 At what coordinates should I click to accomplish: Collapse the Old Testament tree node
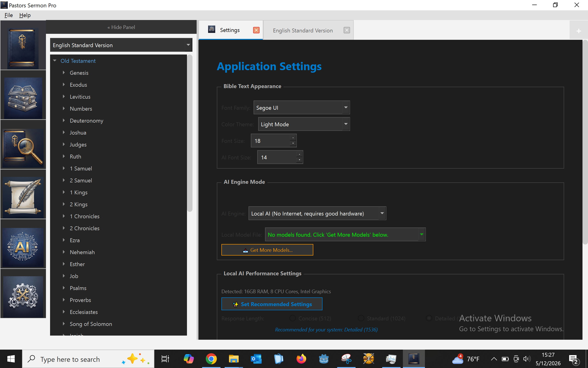[x=55, y=60]
